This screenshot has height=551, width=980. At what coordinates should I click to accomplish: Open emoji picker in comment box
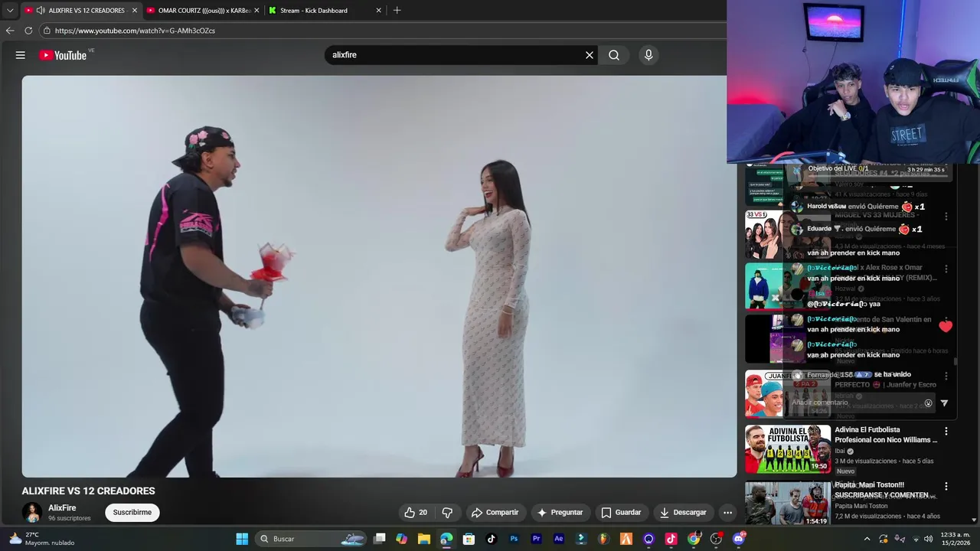929,403
